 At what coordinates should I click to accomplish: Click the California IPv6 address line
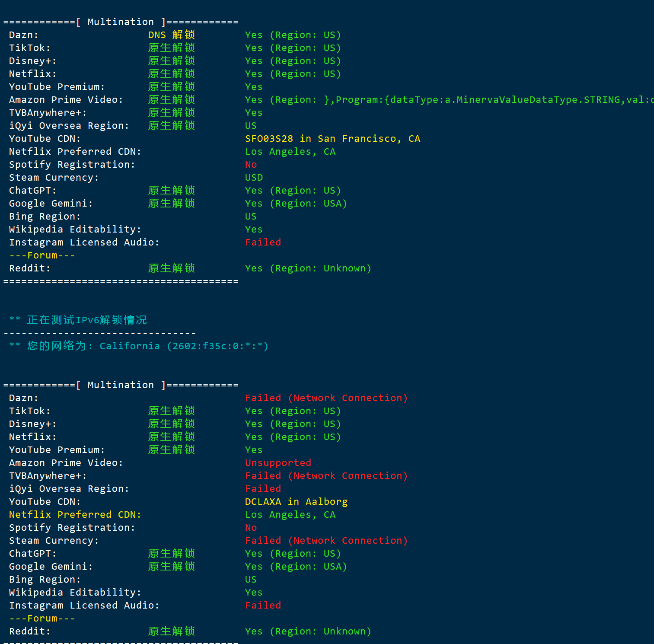[x=139, y=346]
